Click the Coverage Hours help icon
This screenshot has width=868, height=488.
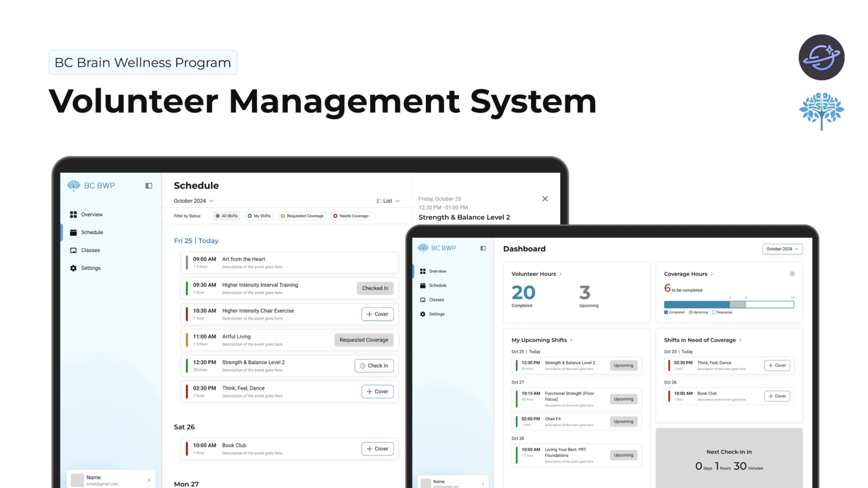coord(792,274)
